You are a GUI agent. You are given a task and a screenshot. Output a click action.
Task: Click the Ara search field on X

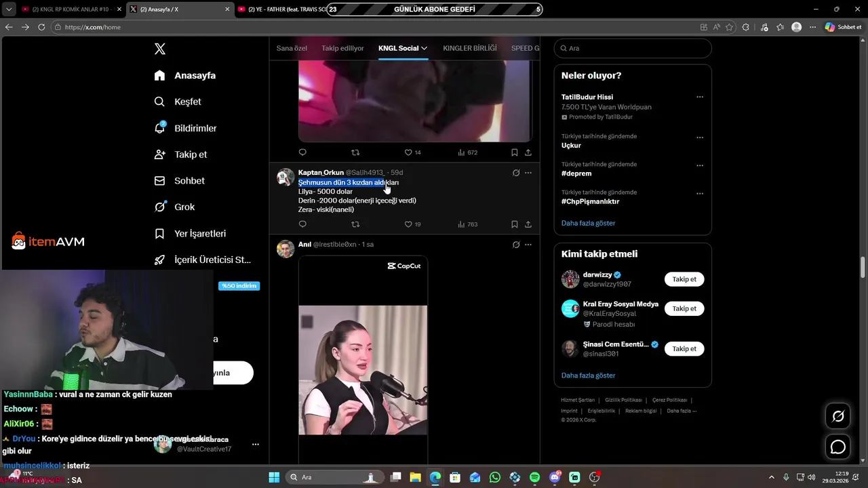pos(633,48)
